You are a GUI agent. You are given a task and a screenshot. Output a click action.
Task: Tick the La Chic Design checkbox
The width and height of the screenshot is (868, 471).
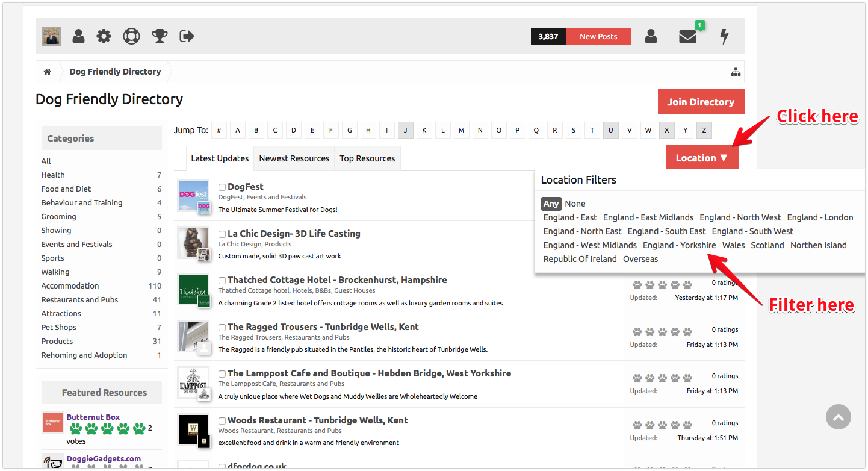point(222,234)
